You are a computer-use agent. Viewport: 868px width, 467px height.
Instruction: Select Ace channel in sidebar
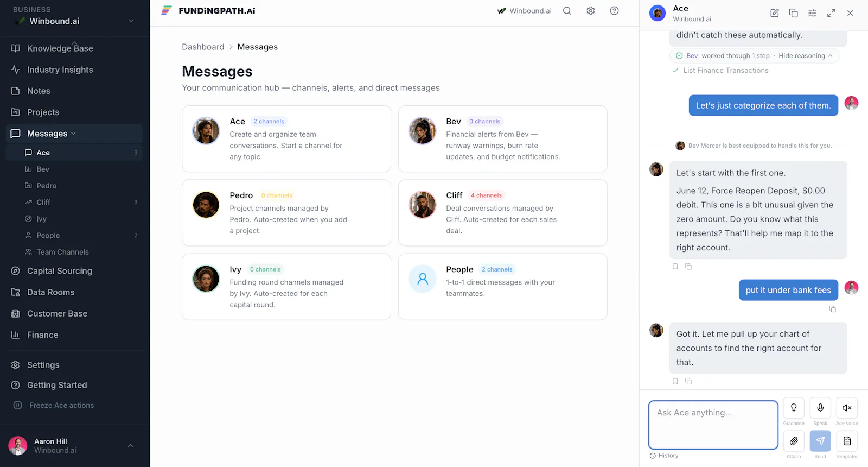(x=75, y=153)
